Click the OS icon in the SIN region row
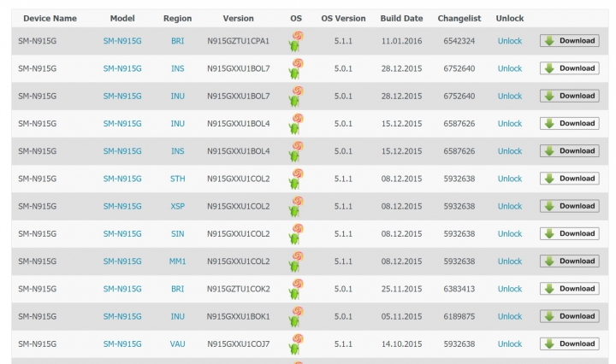Image resolution: width=616 pixels, height=364 pixels. click(x=296, y=234)
